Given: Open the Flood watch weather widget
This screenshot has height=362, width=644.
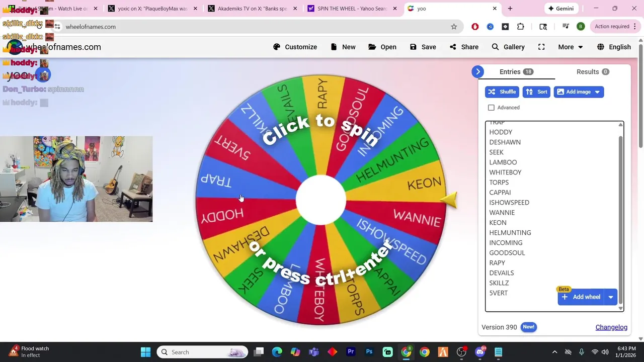Looking at the screenshot, I should click(x=29, y=352).
